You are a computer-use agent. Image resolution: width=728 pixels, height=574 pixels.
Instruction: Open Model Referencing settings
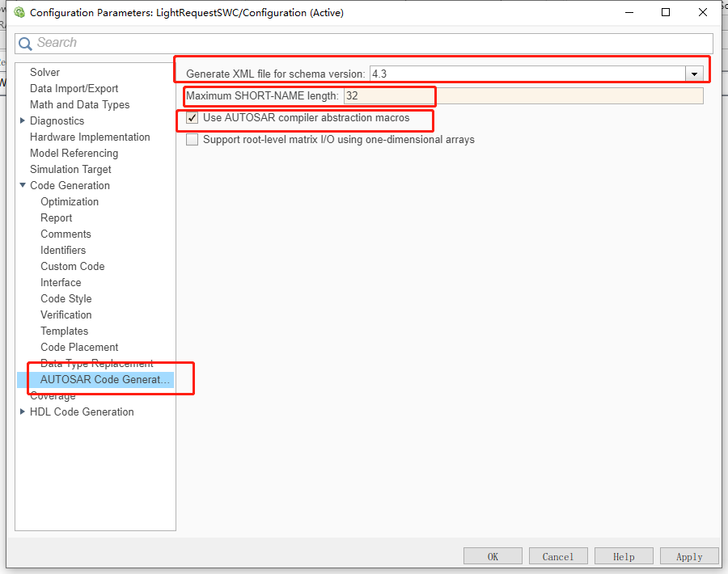[x=74, y=153]
